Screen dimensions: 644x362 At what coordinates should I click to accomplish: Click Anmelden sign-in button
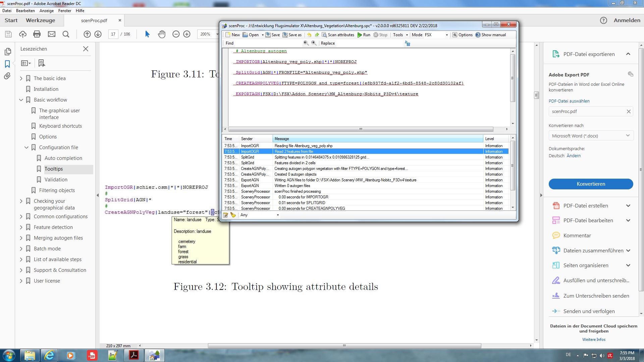[627, 20]
